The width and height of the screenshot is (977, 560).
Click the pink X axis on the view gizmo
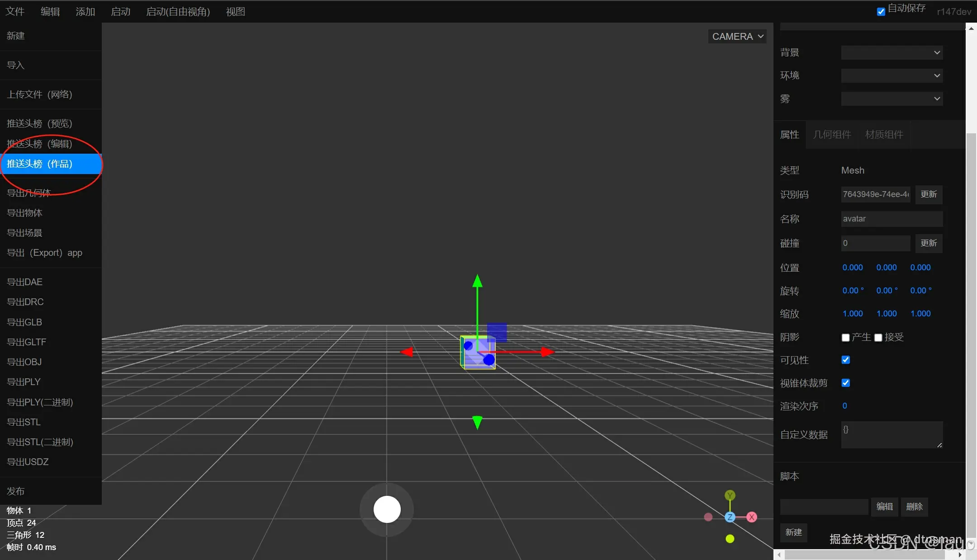(752, 517)
